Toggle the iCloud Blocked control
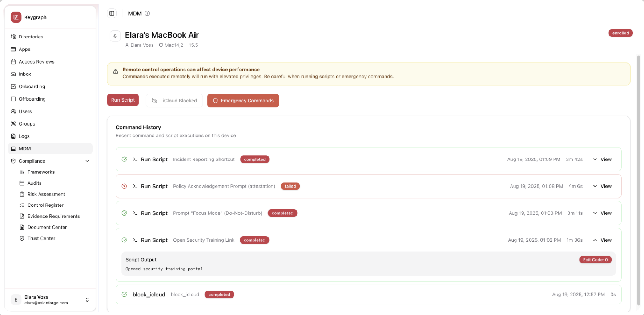 coord(174,101)
